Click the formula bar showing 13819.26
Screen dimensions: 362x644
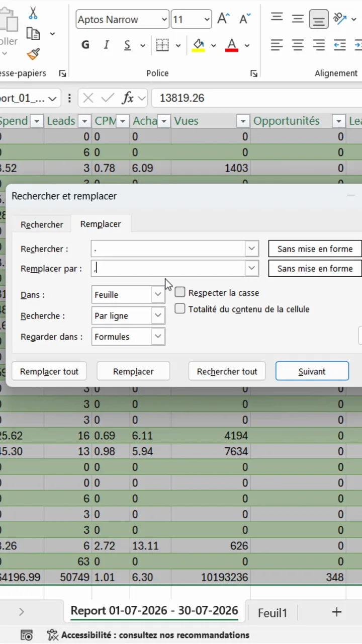[x=256, y=98]
